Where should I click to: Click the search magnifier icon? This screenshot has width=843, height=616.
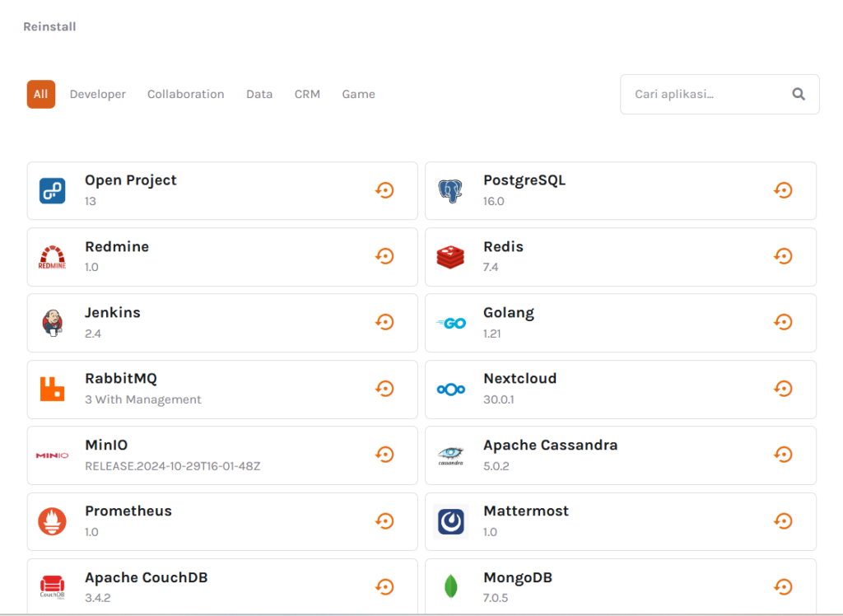point(798,94)
